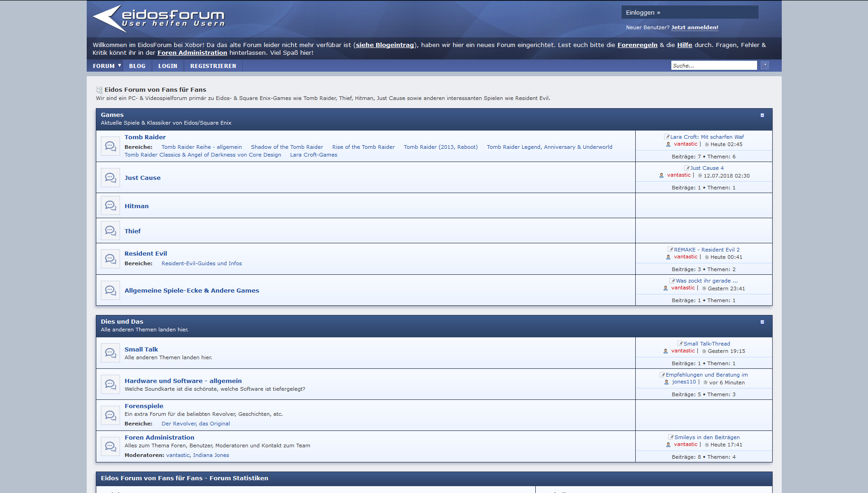Click the forum tree icon beside Eidos Forum title
Image resolution: width=868 pixels, height=493 pixels.
(99, 90)
